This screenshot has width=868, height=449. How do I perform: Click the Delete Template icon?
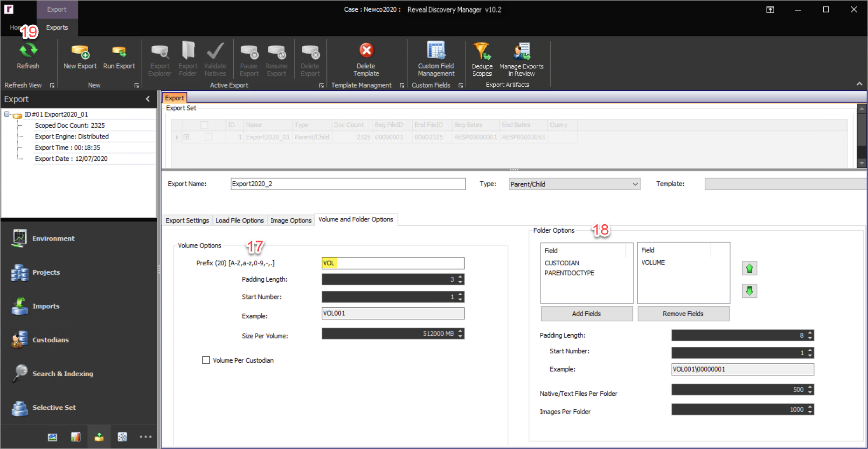366,50
